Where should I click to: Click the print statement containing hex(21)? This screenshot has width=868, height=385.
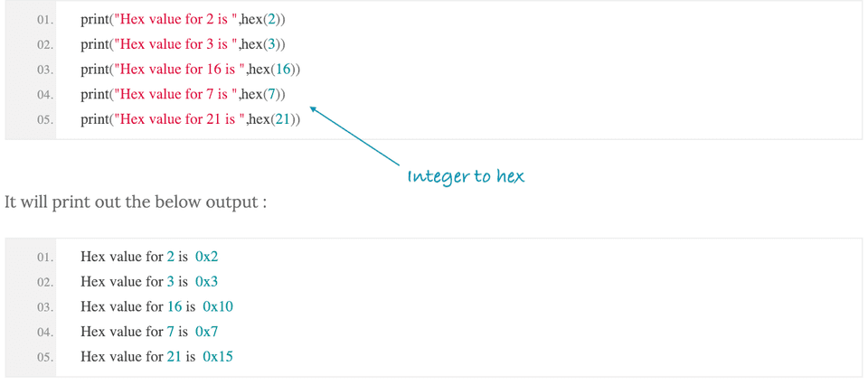[x=190, y=118]
